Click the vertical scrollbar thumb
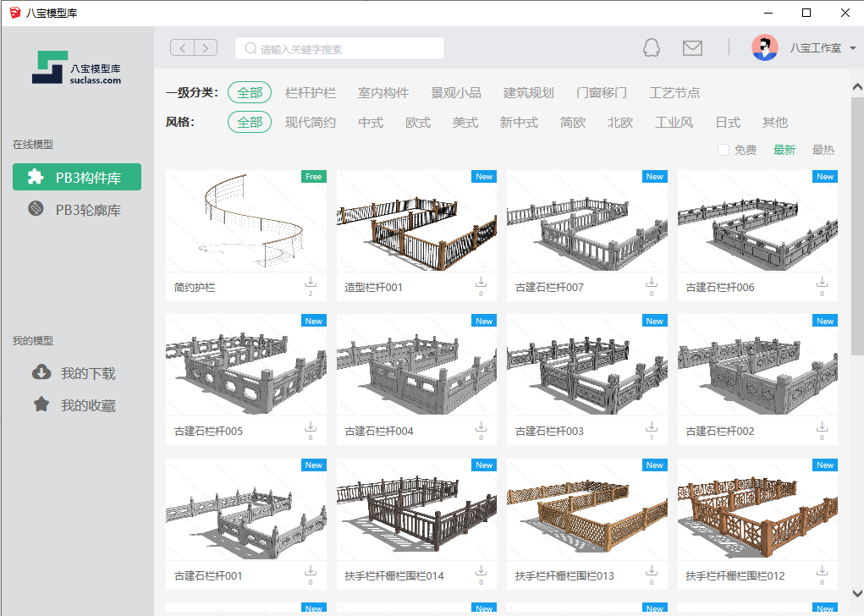 (x=857, y=226)
